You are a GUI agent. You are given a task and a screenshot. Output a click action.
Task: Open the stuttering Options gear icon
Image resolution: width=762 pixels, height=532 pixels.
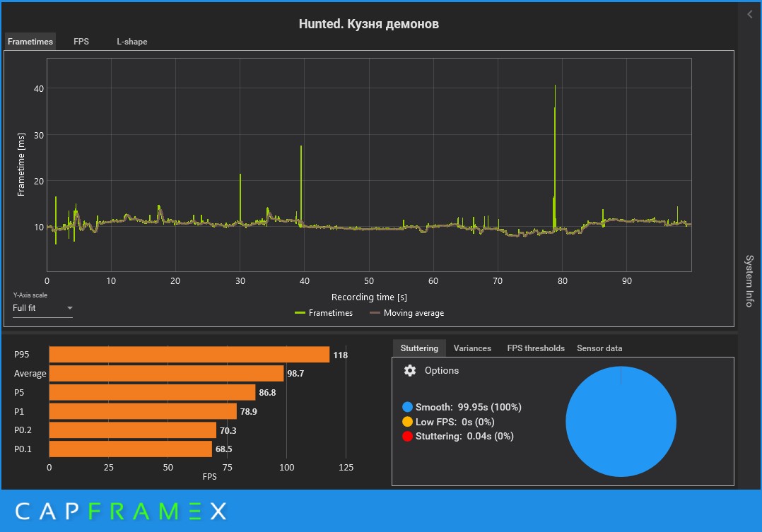click(x=410, y=371)
